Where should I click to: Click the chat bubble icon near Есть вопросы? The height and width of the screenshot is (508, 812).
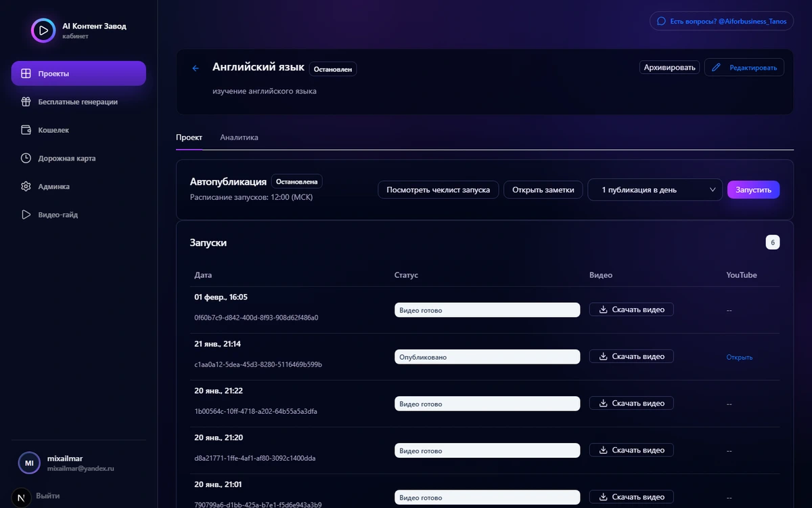661,21
